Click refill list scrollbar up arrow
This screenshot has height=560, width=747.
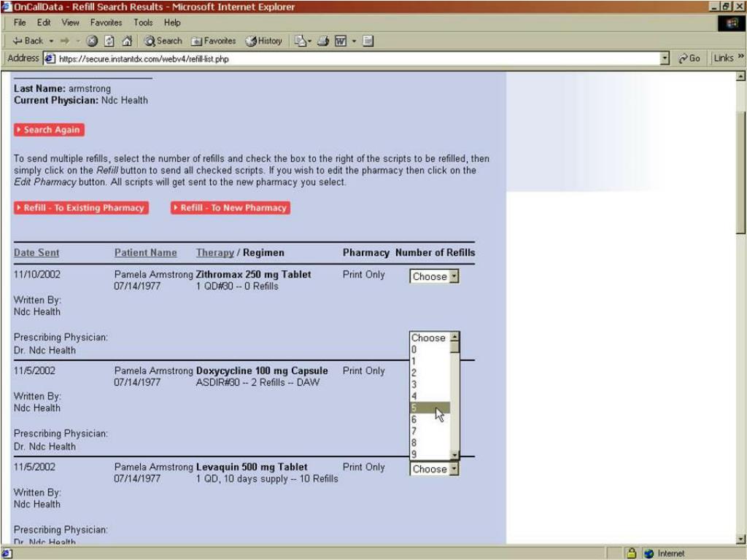pos(454,337)
